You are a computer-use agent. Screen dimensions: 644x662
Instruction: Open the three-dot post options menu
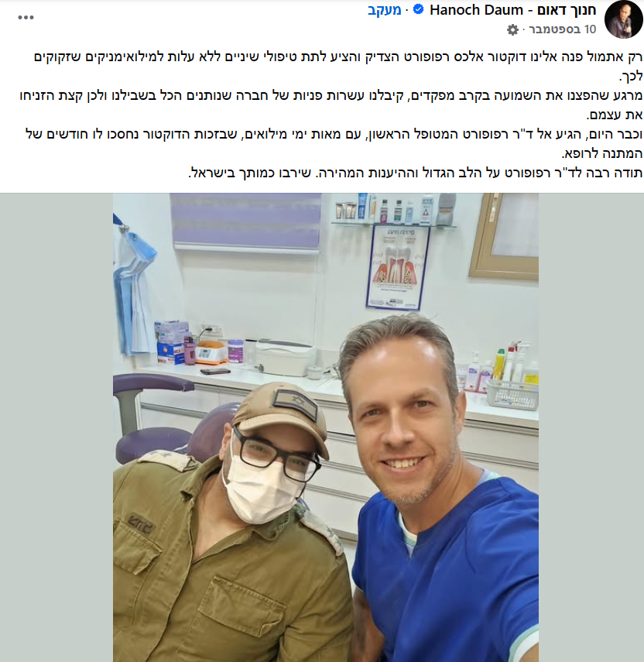tap(26, 17)
